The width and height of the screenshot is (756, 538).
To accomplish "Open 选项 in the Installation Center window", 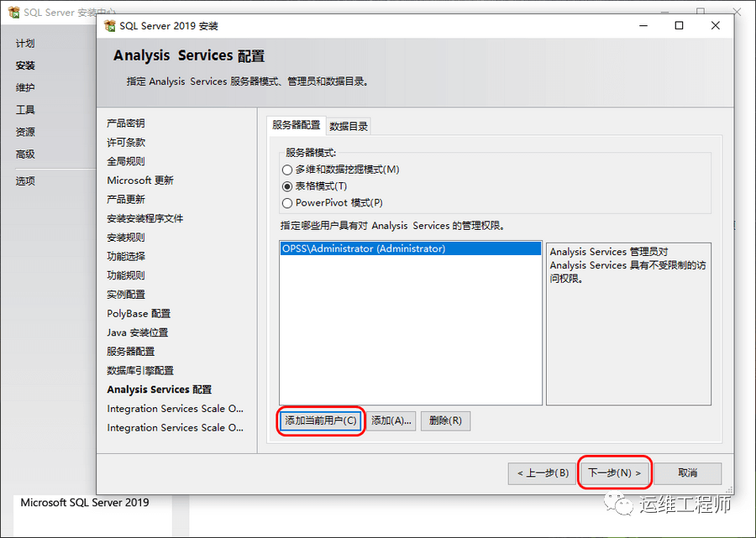I will point(25,181).
